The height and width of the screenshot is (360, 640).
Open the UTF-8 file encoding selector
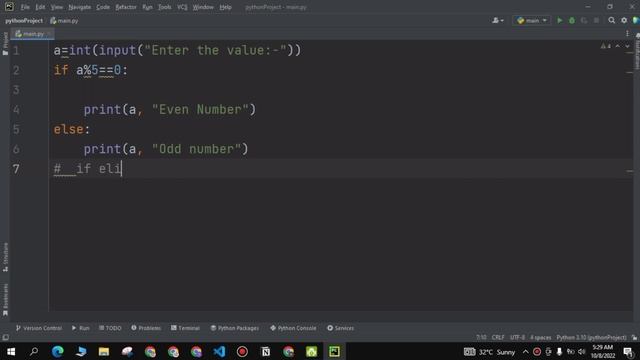(x=517, y=338)
